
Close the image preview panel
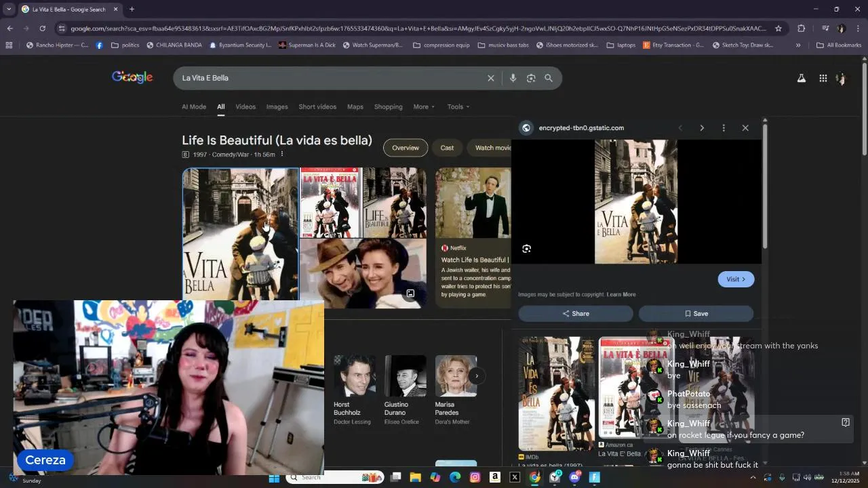coord(745,128)
